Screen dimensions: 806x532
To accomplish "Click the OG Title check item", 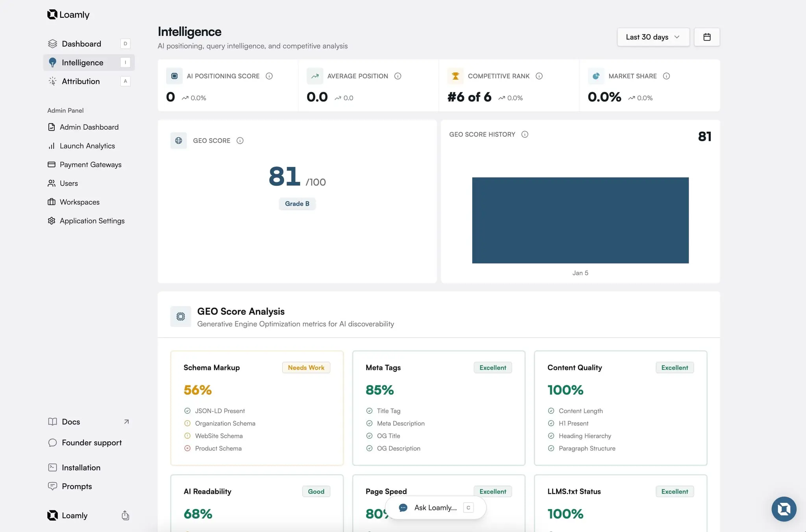I will (383, 436).
